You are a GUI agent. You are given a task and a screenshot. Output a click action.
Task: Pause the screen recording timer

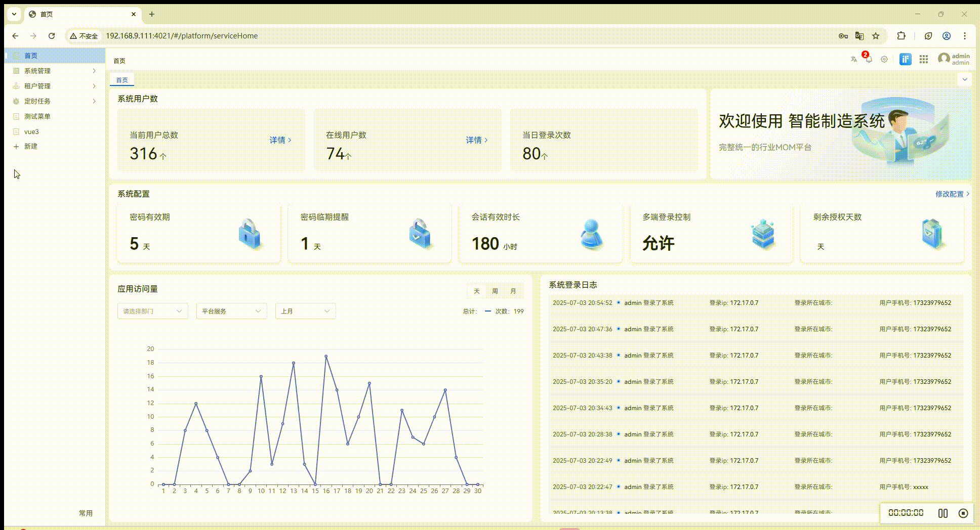(x=944, y=513)
